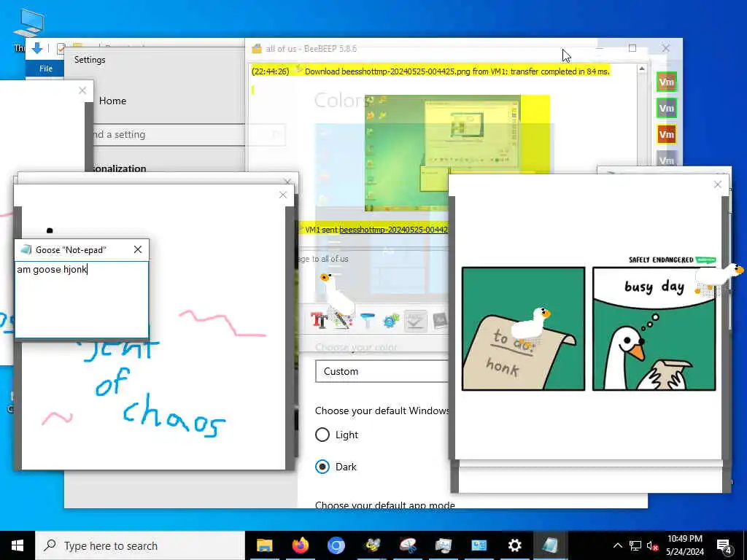Click BeeBEEP font style icon (red Tr)

pyautogui.click(x=319, y=320)
